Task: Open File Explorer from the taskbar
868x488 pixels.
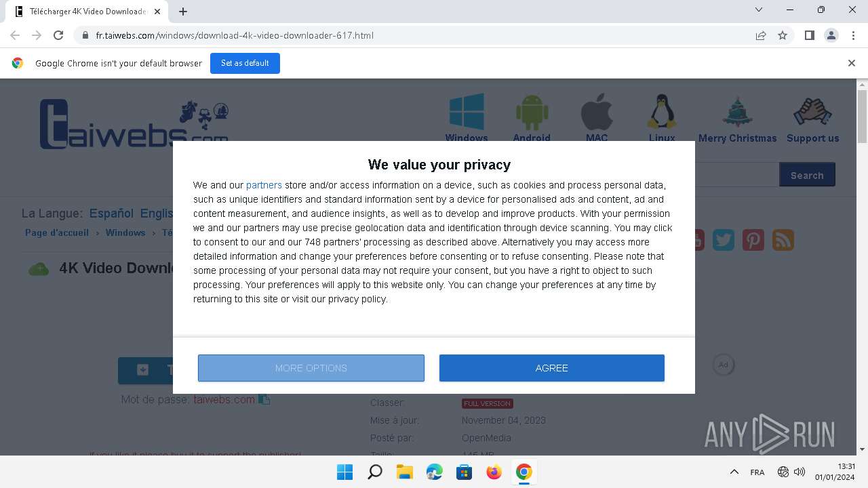Action: [x=405, y=472]
